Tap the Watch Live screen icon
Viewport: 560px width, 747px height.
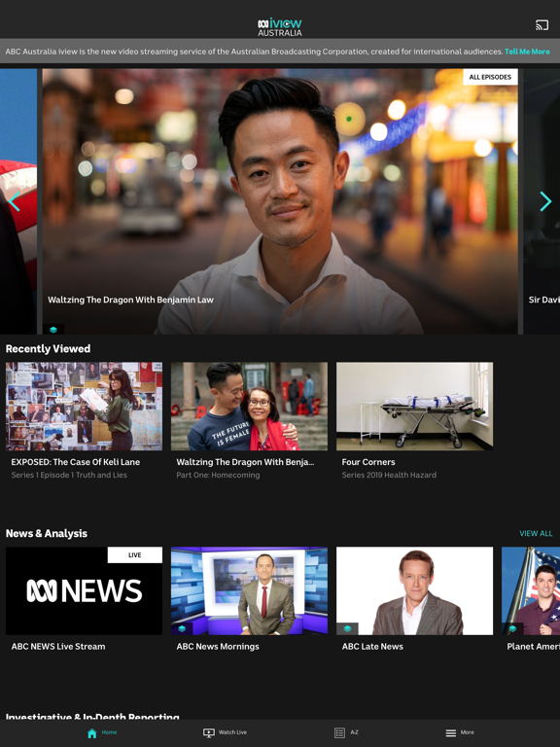click(x=209, y=733)
